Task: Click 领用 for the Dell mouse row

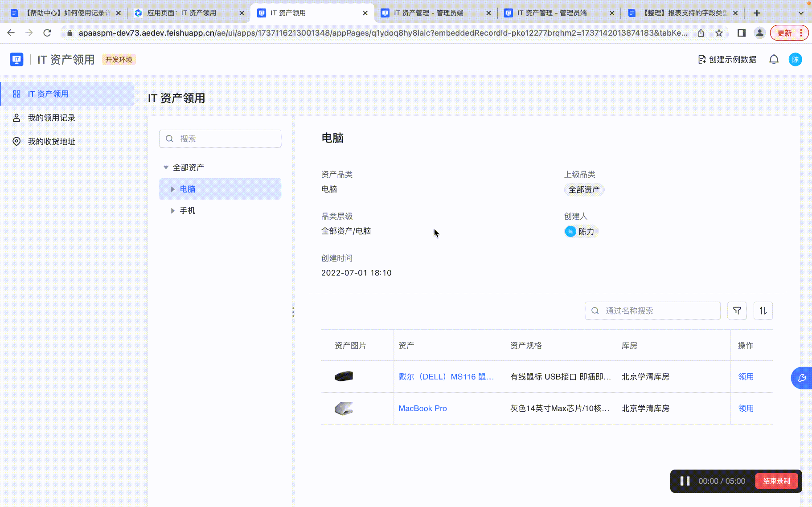Action: pyautogui.click(x=746, y=376)
